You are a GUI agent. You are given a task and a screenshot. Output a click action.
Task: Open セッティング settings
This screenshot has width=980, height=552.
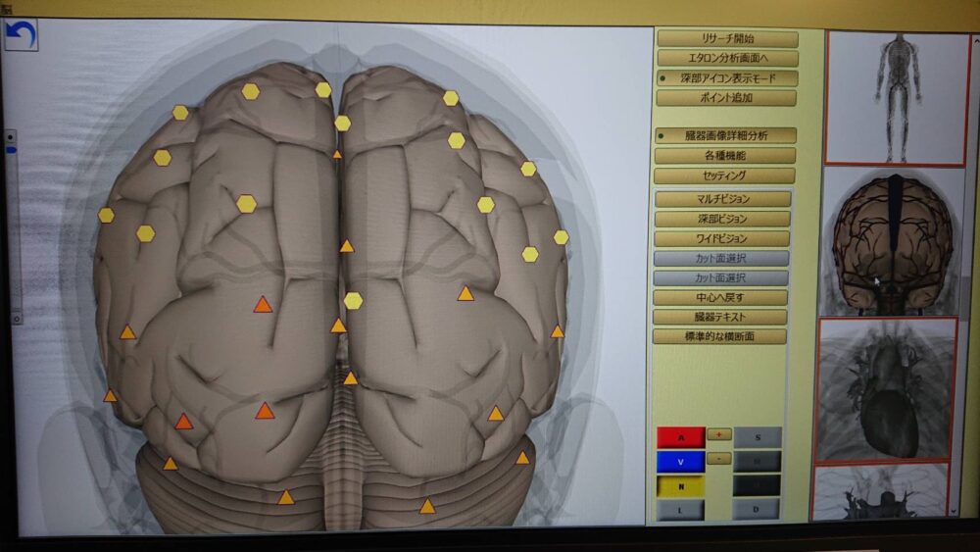pyautogui.click(x=724, y=176)
